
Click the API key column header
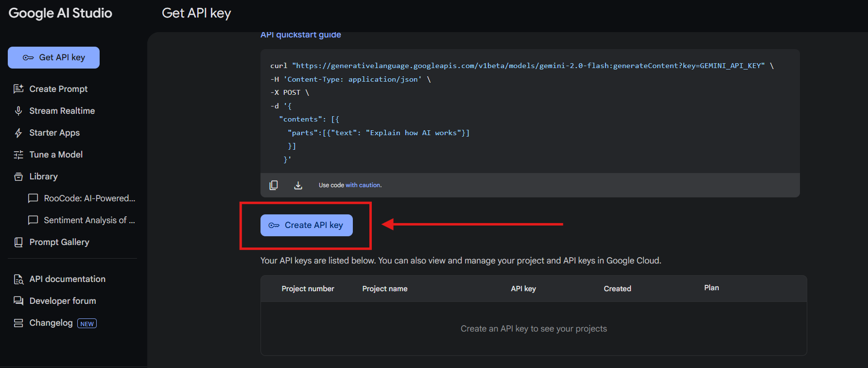(x=523, y=289)
